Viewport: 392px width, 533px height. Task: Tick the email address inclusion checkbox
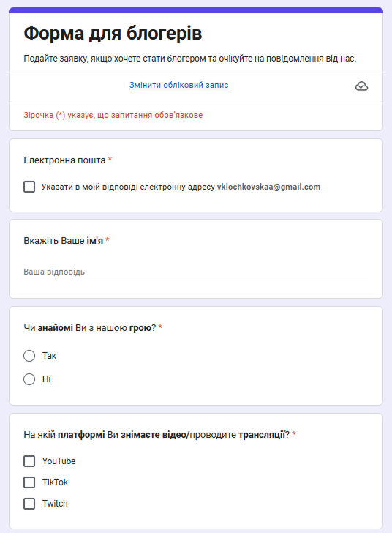[x=29, y=187]
